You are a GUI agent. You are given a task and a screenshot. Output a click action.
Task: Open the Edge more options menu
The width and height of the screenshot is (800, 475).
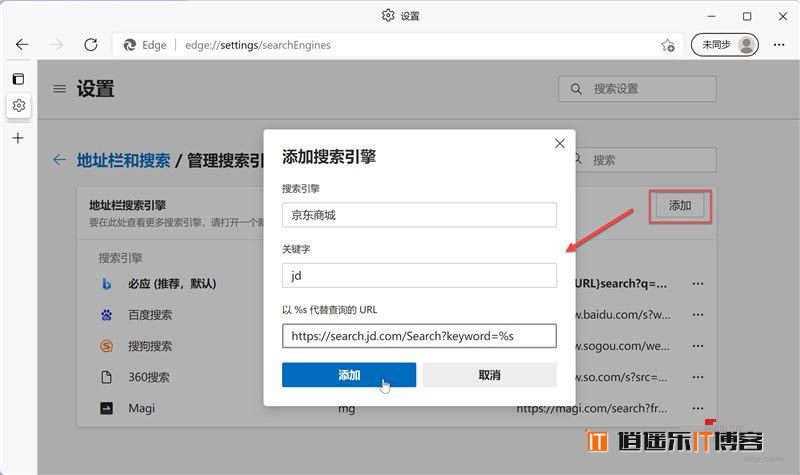pos(779,45)
